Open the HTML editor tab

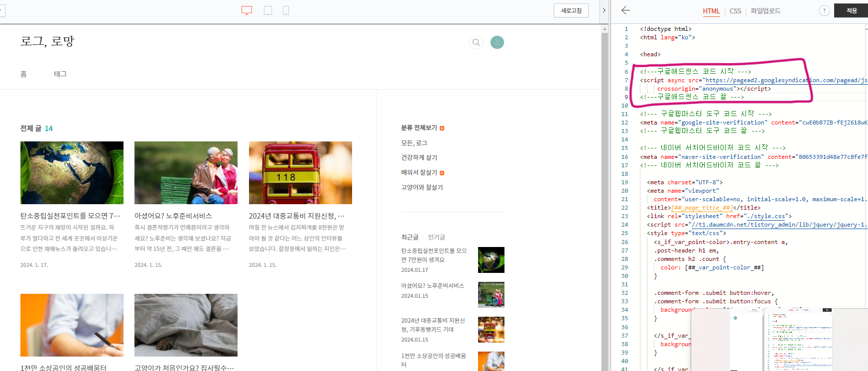point(711,11)
